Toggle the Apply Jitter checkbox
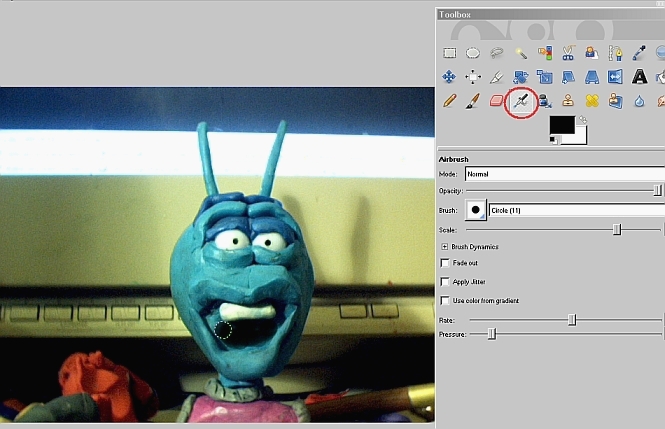The width and height of the screenshot is (665, 429). (x=445, y=282)
